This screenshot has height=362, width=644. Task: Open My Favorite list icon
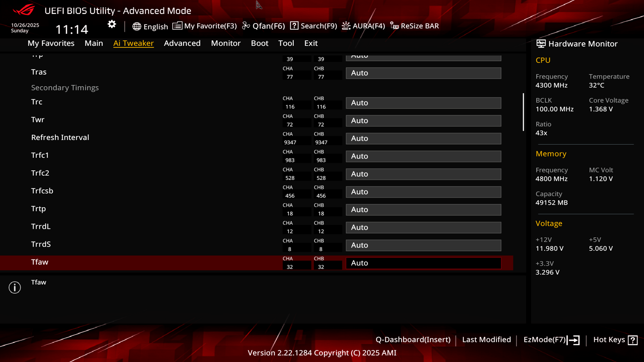[177, 26]
